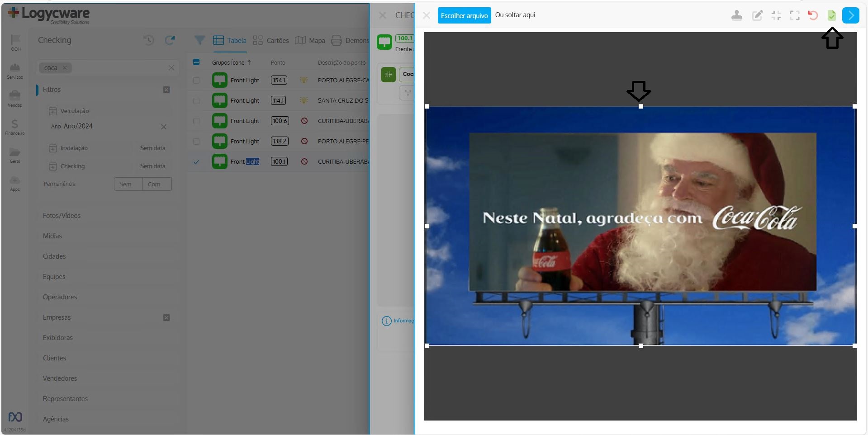Open the Vendas briefcase sidebar icon
Viewport: 868px width, 435px height.
point(15,99)
